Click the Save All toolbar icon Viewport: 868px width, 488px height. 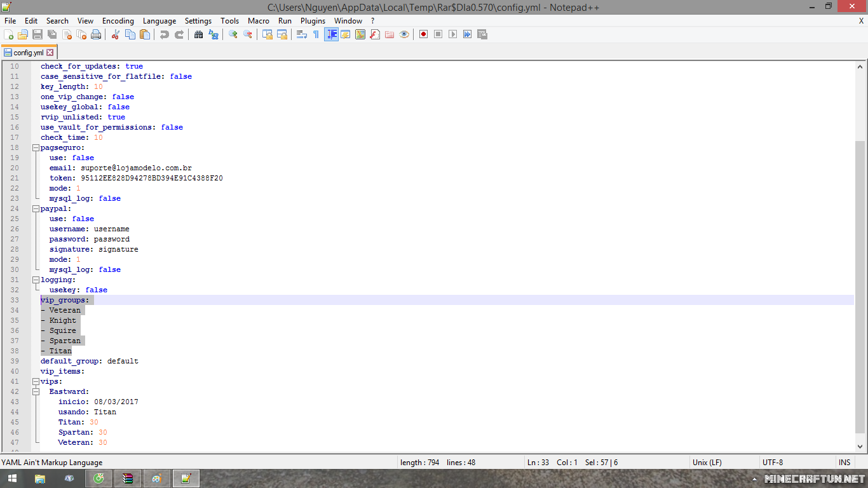click(x=52, y=34)
